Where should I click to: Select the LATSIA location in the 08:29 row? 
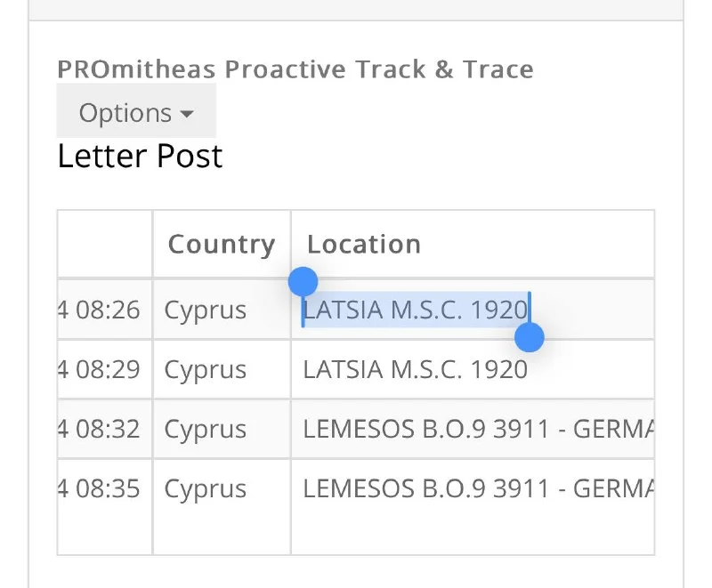(415, 369)
